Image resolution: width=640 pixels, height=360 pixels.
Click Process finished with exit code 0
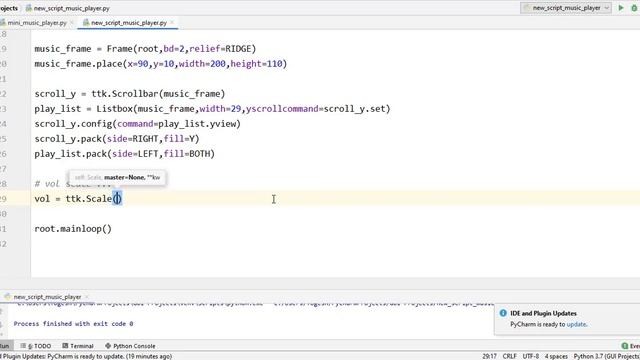coord(73,324)
